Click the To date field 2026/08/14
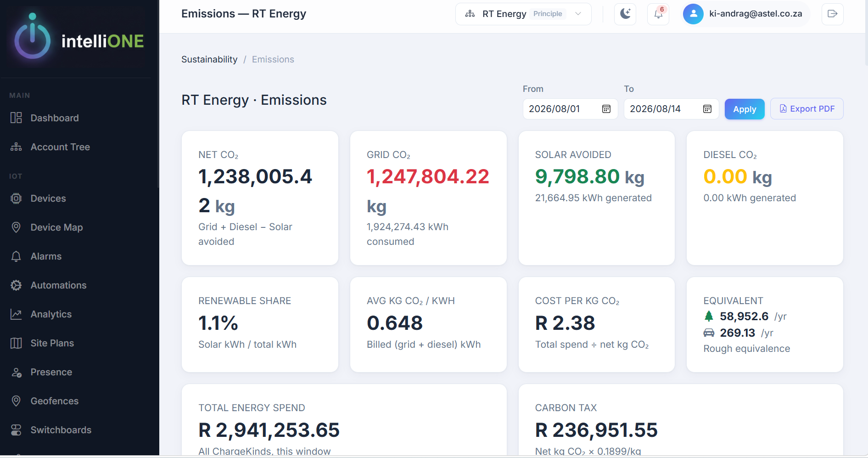868x458 pixels. click(671, 109)
